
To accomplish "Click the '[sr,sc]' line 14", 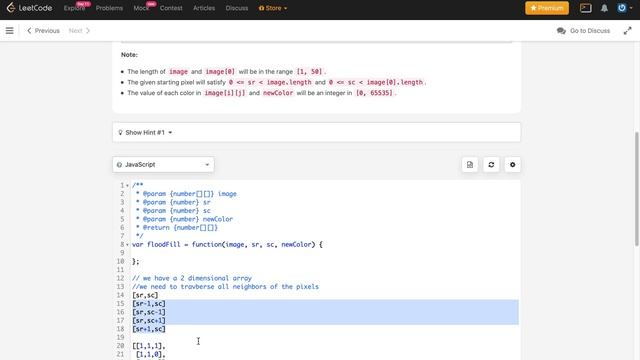I will coord(145,295).
